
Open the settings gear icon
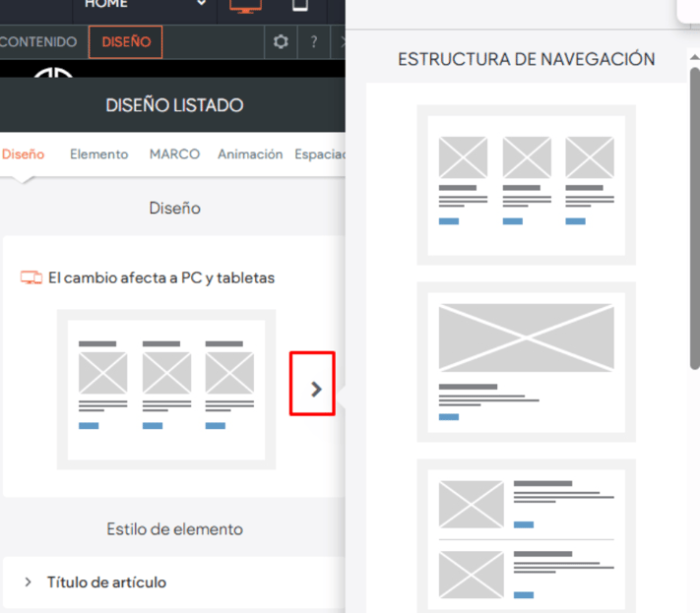(x=281, y=42)
